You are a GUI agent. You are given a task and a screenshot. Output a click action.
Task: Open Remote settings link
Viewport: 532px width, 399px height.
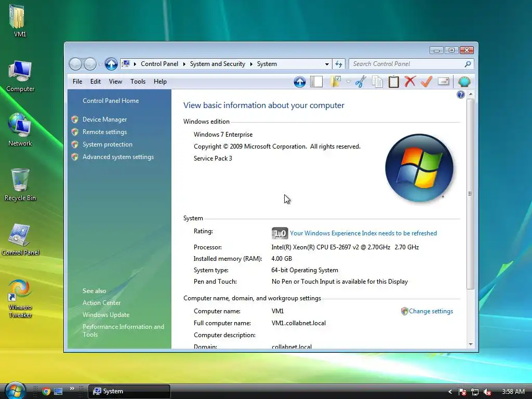[x=104, y=132]
